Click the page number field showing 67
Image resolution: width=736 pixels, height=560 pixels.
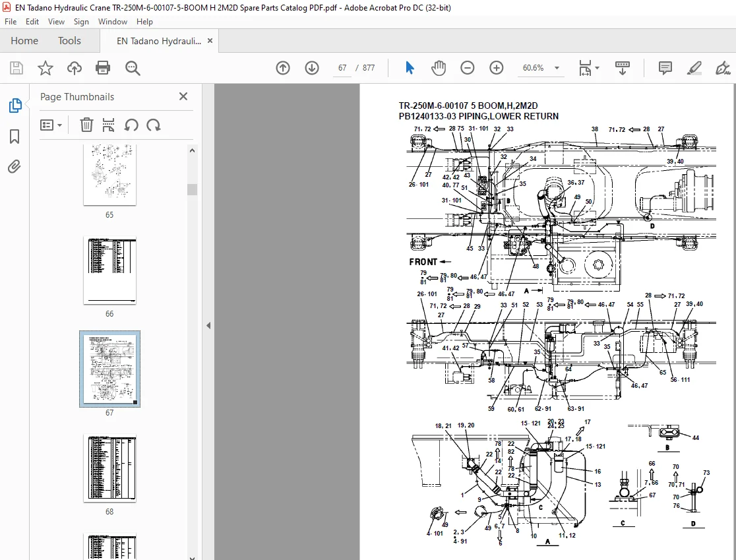(x=342, y=68)
